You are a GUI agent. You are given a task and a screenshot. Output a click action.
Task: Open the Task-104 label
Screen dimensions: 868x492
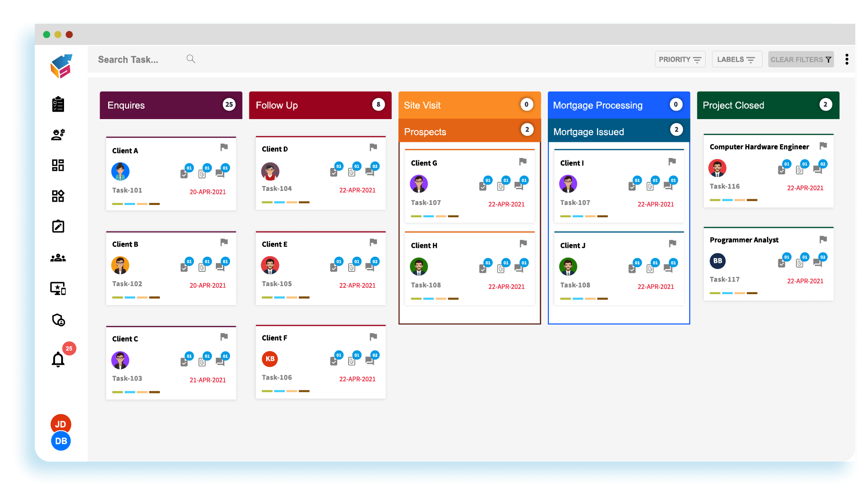pyautogui.click(x=277, y=188)
